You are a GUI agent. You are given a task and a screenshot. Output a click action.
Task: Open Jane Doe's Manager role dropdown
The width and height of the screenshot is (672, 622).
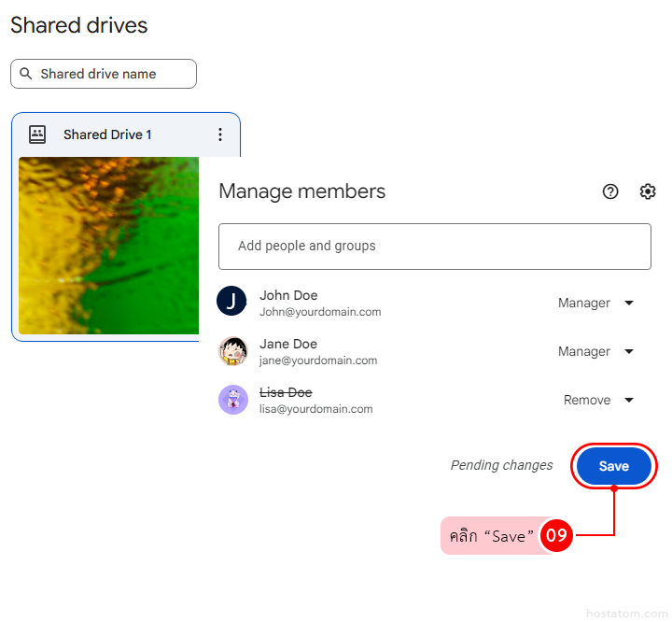[595, 351]
